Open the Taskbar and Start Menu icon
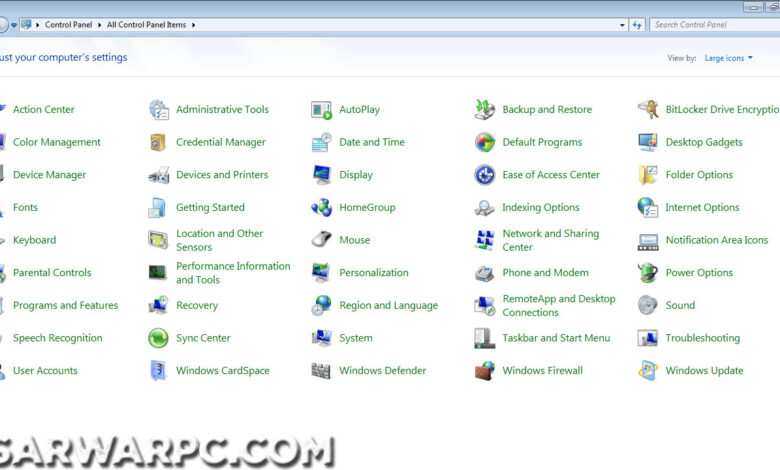The height and width of the screenshot is (470, 780). coord(485,338)
